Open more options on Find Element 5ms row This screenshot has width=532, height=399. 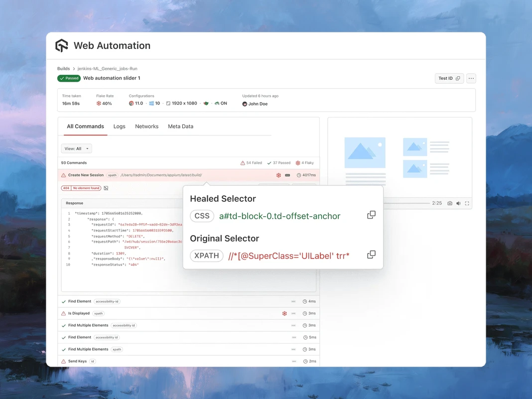294,337
